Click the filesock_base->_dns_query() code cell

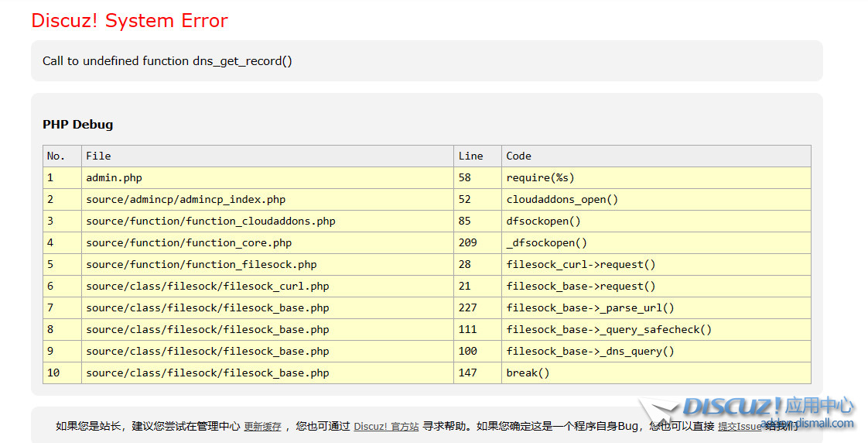click(x=589, y=351)
